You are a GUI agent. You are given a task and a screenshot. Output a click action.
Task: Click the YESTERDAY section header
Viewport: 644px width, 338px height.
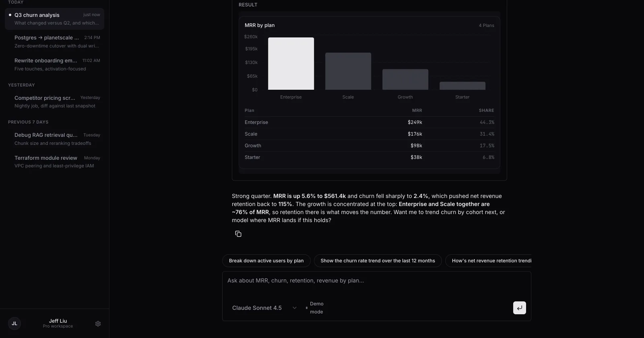[21, 85]
